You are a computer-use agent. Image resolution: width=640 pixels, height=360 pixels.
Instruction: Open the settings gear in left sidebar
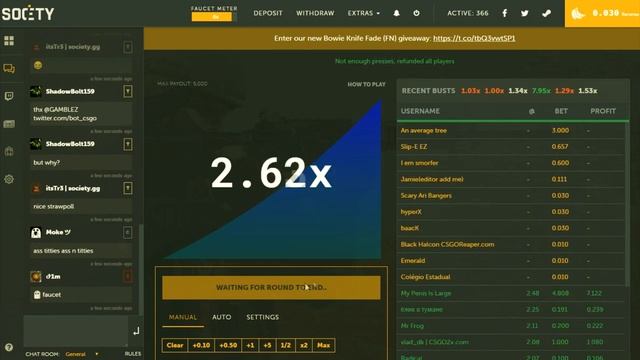(x=9, y=179)
